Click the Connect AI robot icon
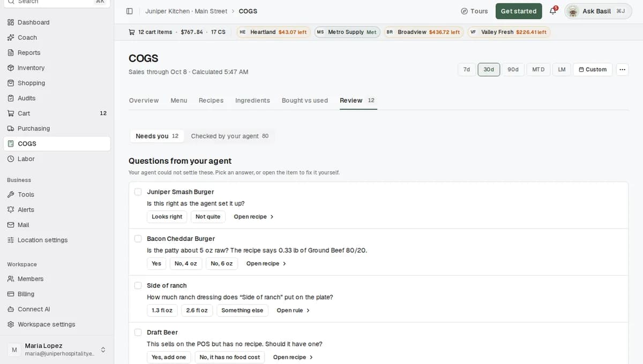 coord(11,309)
